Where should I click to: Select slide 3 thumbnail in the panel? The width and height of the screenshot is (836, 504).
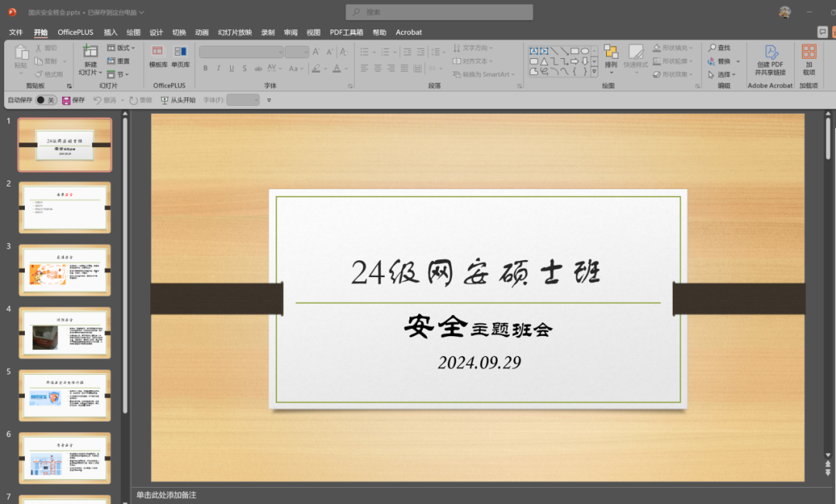pos(64,269)
